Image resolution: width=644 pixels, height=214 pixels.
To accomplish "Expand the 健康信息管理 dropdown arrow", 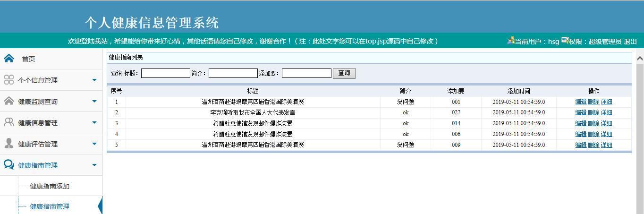I will click(x=94, y=122).
